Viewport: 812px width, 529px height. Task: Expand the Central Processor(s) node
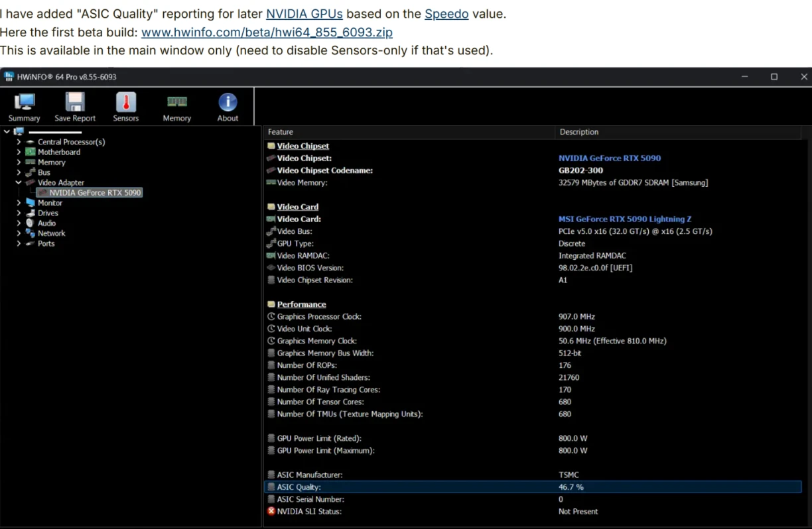click(19, 142)
